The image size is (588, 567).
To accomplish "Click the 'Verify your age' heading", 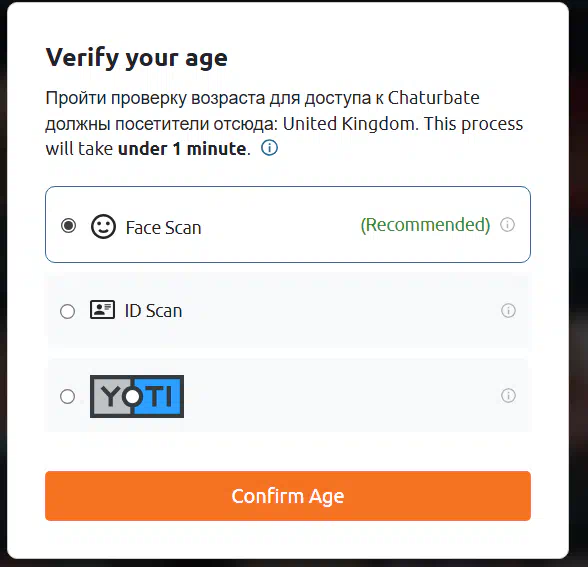I will pyautogui.click(x=136, y=58).
